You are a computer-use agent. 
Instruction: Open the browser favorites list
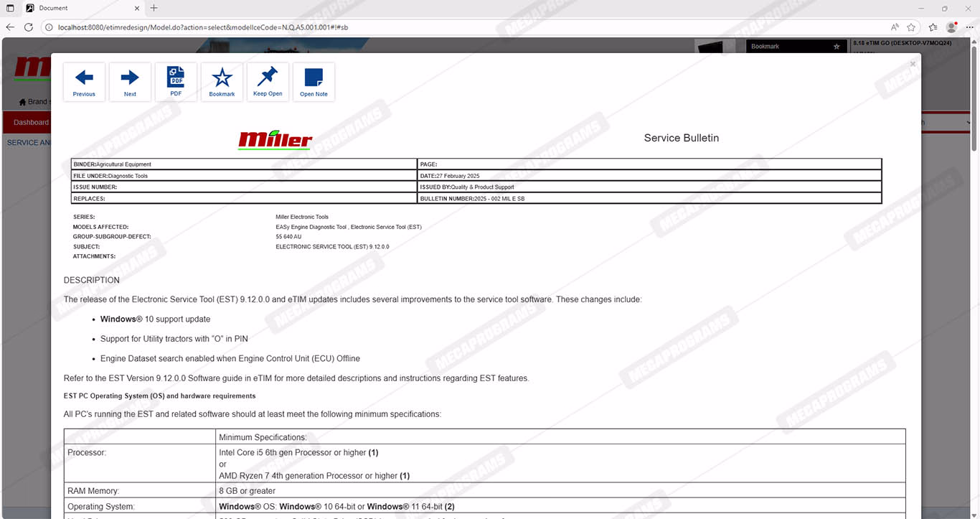[x=933, y=27]
